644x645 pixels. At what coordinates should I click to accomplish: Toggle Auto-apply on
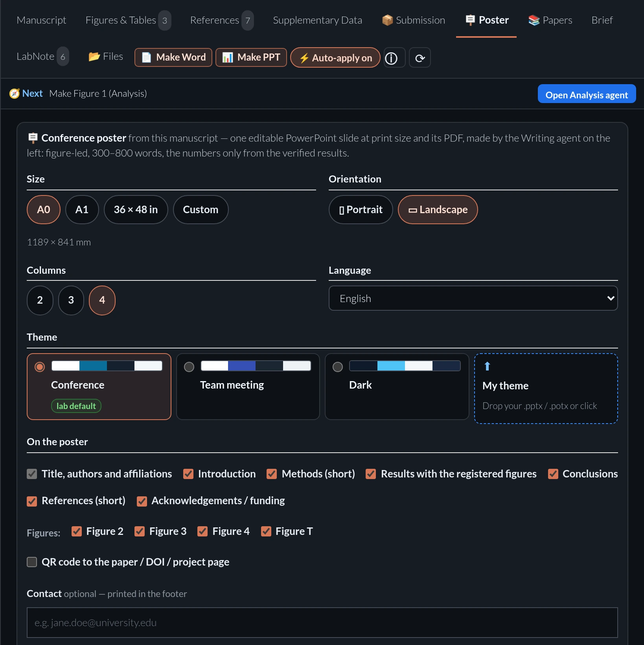click(x=335, y=58)
